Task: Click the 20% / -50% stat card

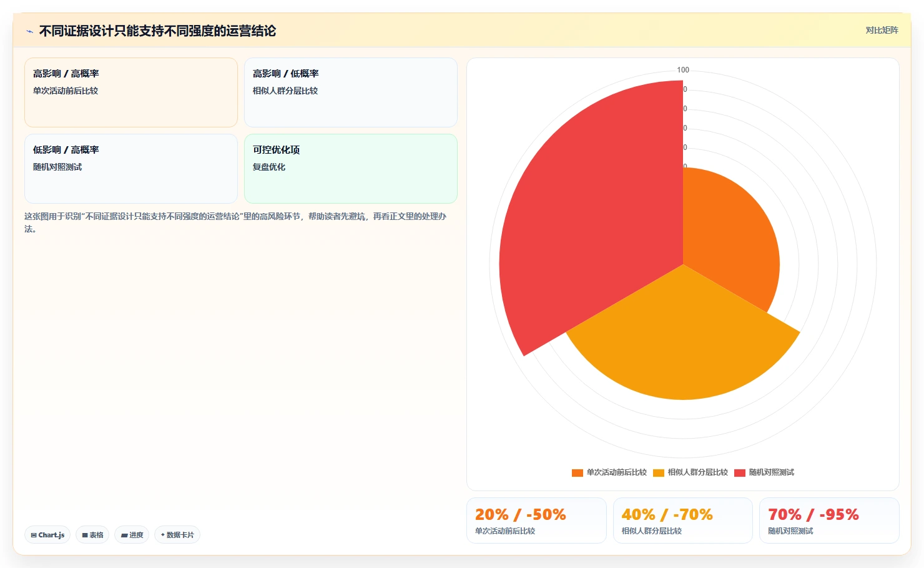Action: [x=536, y=521]
